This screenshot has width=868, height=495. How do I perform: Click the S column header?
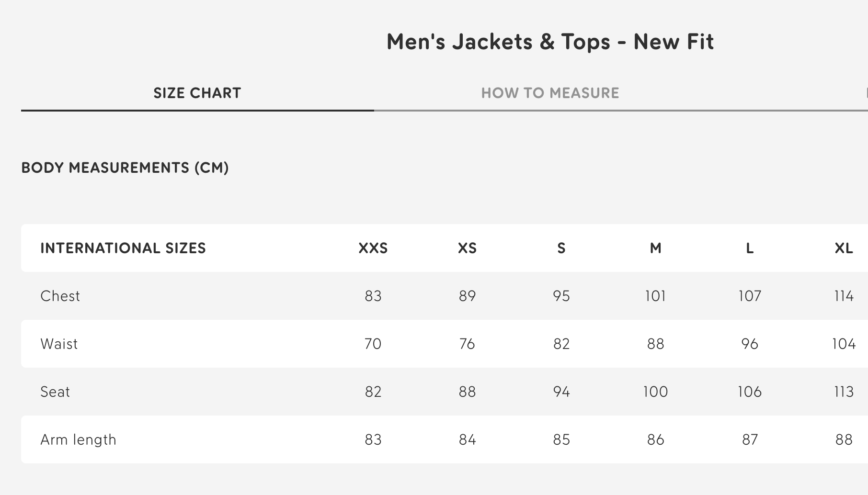click(x=561, y=248)
